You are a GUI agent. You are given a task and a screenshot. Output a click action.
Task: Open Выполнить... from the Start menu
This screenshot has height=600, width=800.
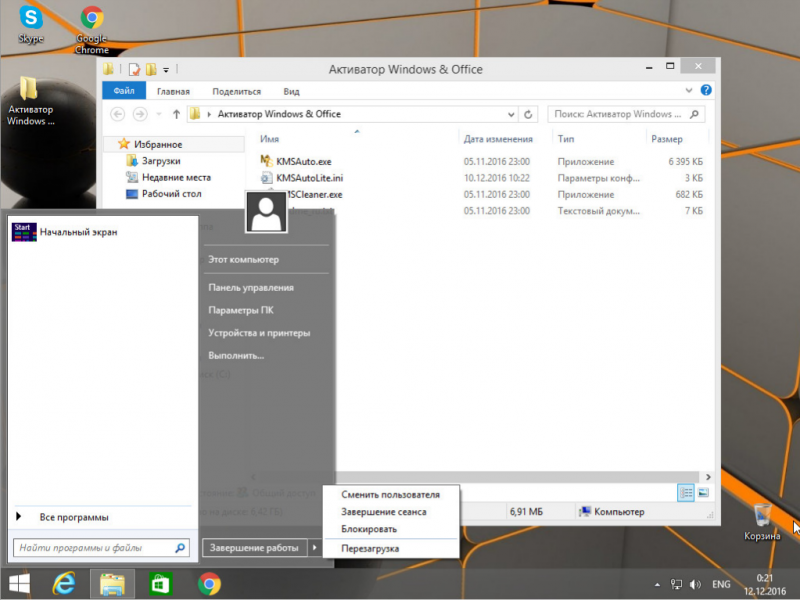click(x=236, y=356)
